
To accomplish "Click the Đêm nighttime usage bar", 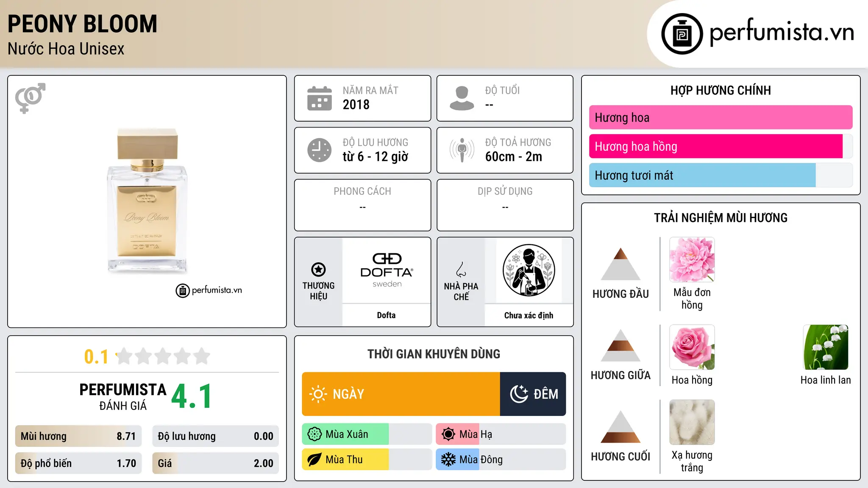I will [x=533, y=394].
